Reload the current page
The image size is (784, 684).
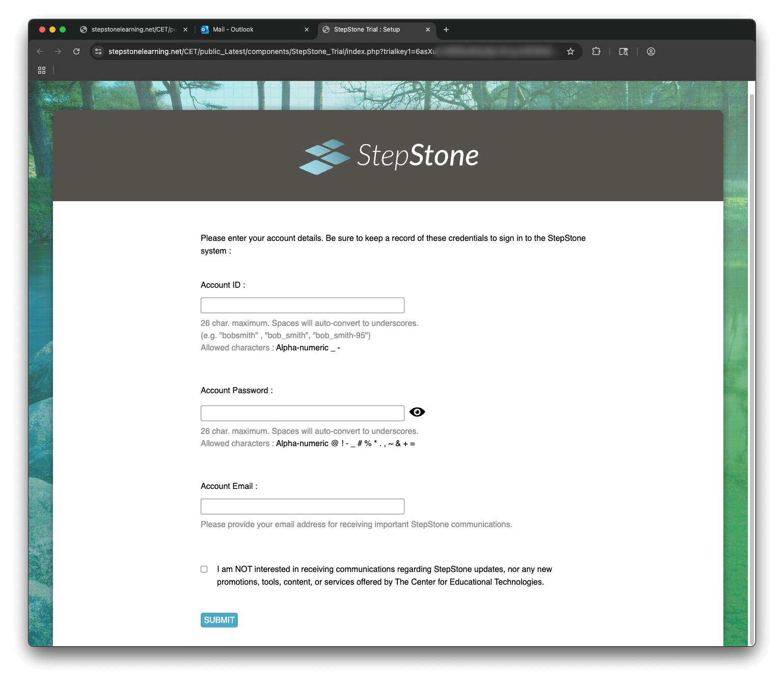76,51
